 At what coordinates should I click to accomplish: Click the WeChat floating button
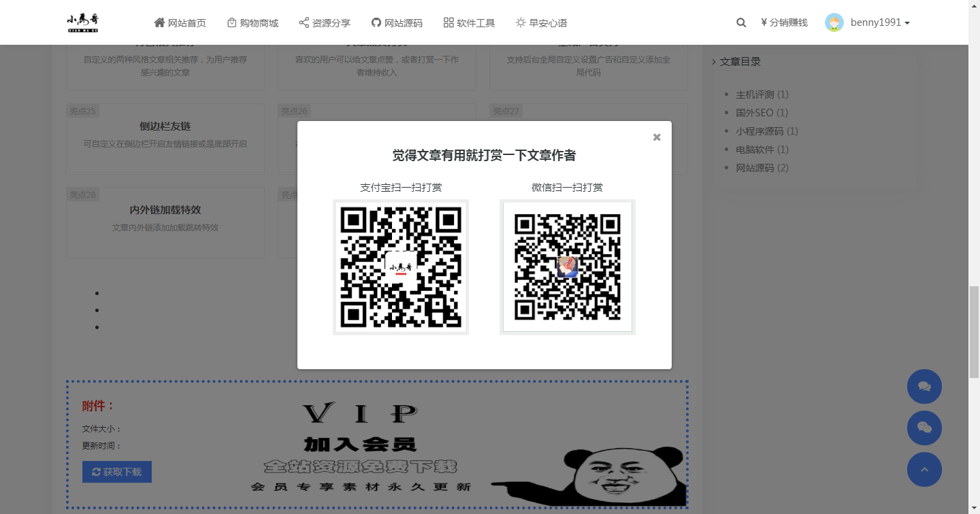(x=924, y=428)
